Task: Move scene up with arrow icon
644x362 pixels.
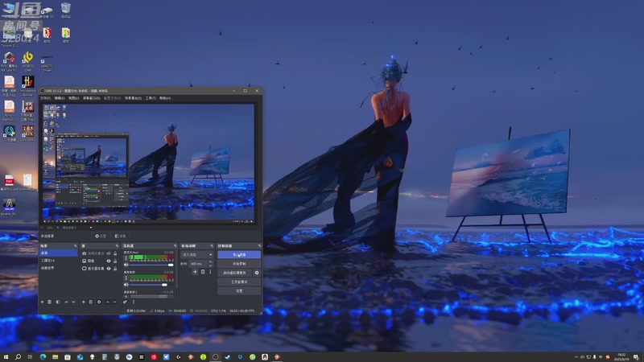Action: 66,302
